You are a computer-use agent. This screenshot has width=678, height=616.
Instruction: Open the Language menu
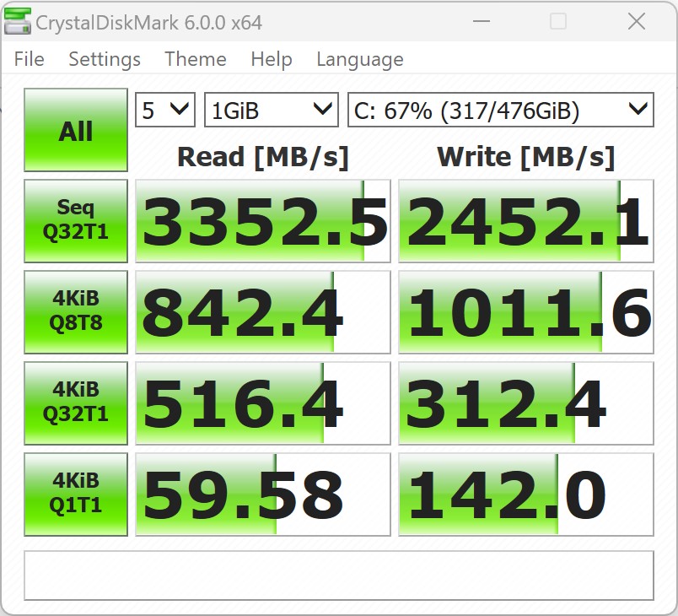[360, 59]
